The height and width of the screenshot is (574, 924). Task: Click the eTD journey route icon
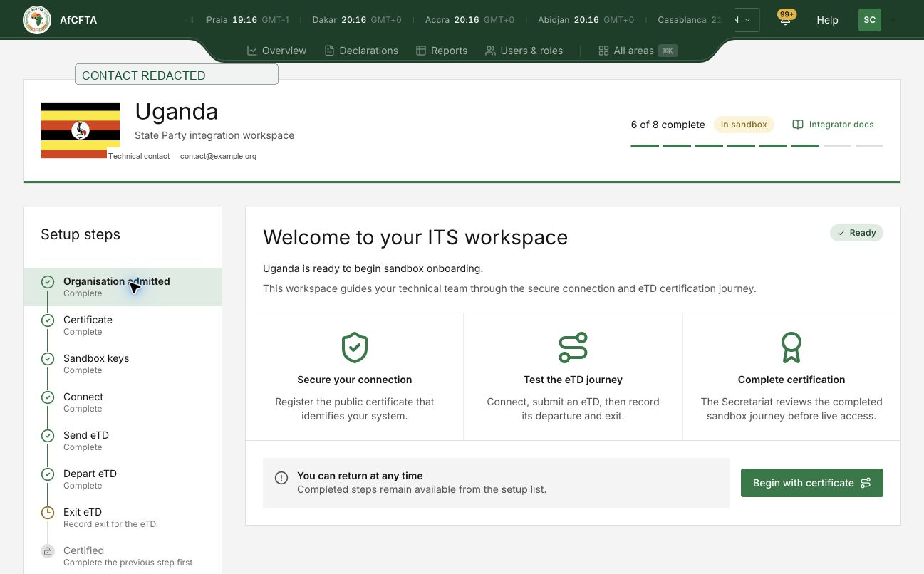point(573,348)
